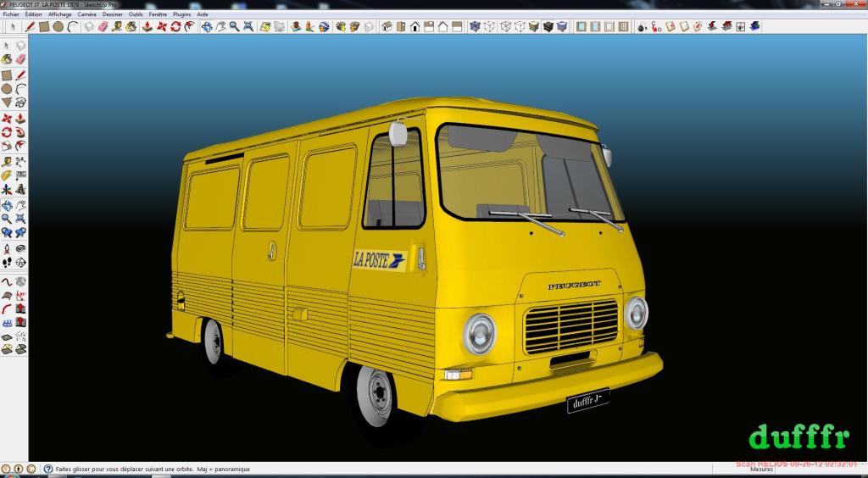Select the Paint Bucket tool in the horizontal toolbar
Screen dimensions: 868x478
pyautogui.click(x=131, y=26)
